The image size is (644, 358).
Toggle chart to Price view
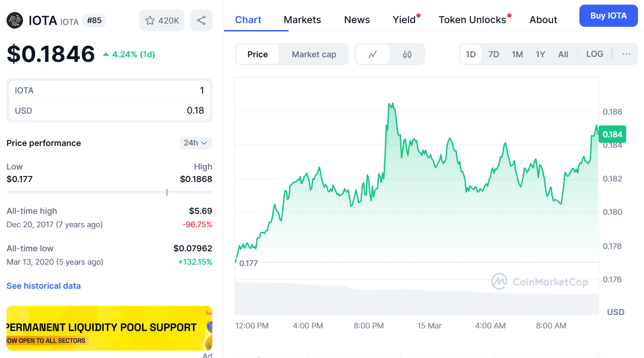257,55
